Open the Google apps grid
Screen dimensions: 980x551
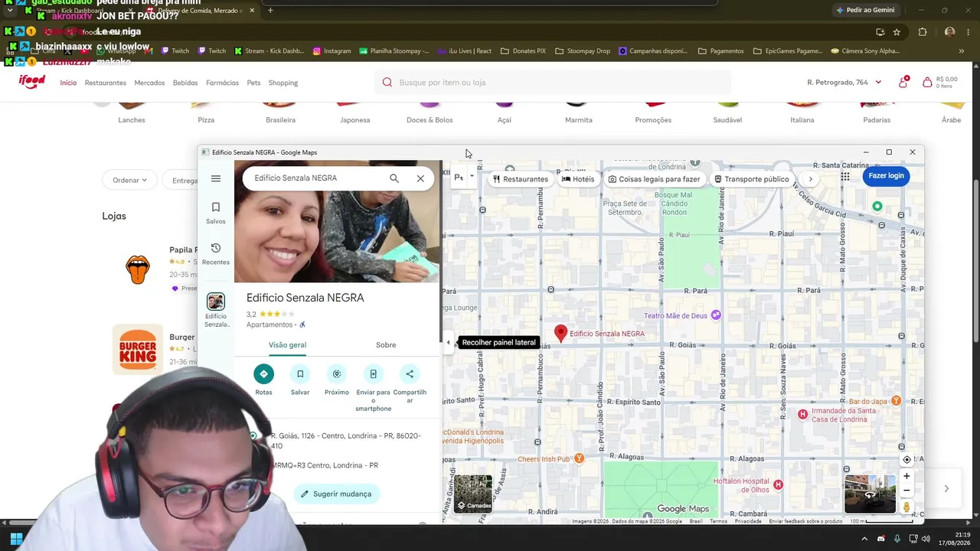click(x=845, y=177)
